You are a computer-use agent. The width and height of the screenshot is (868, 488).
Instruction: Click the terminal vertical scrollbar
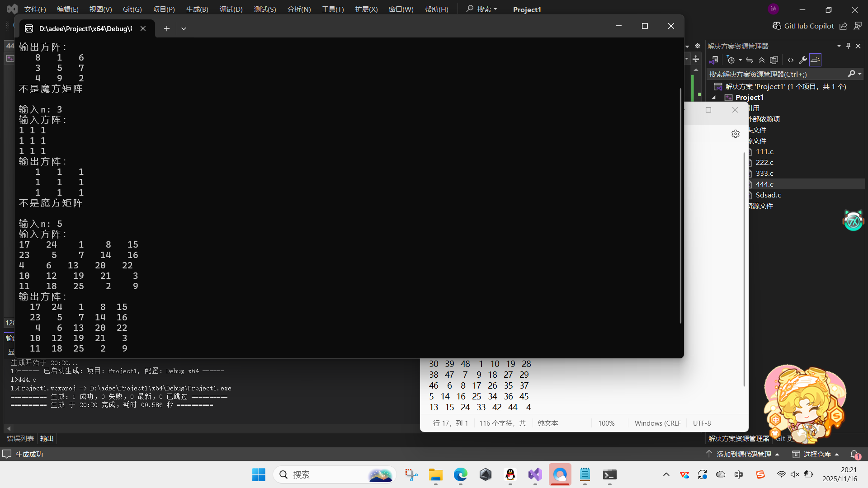680,206
